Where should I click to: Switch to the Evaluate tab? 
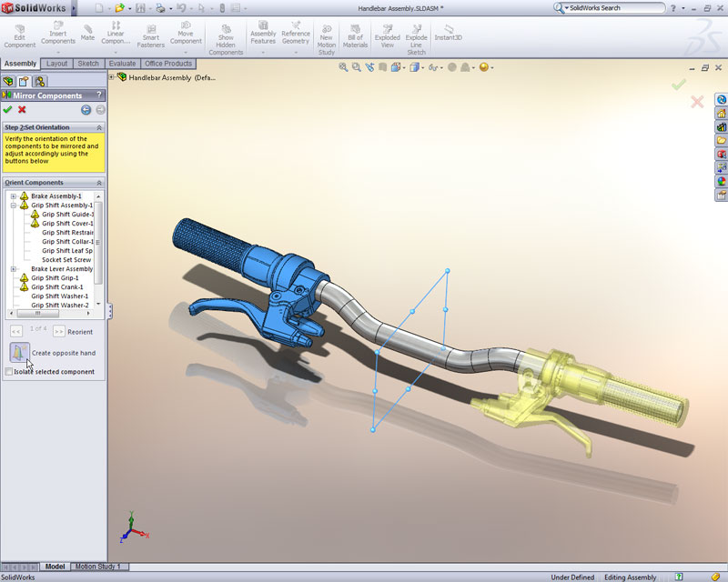click(x=122, y=64)
